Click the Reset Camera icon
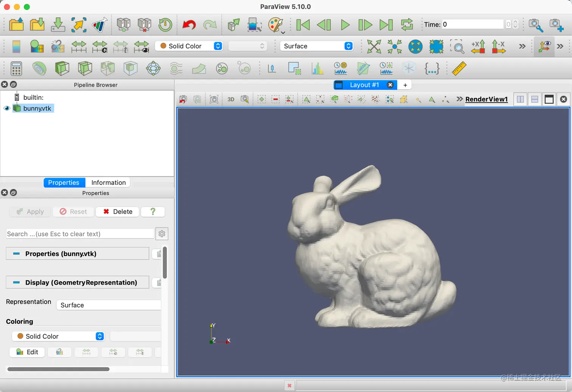This screenshot has height=392, width=572. tap(374, 46)
